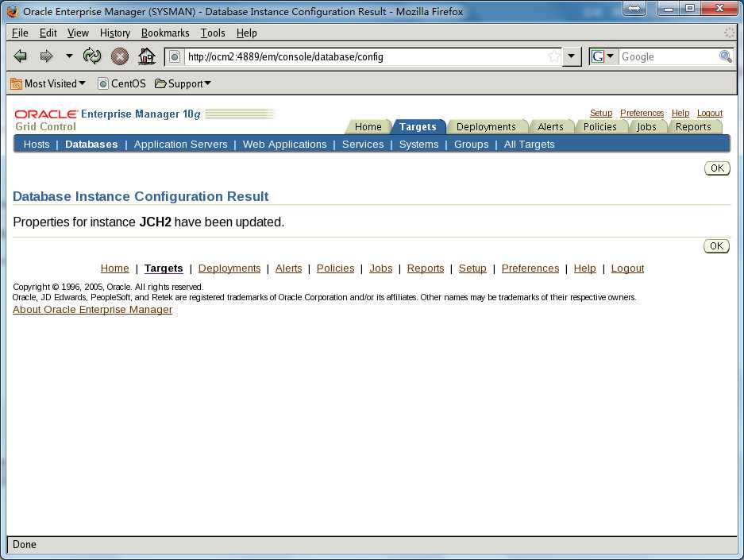Click the Help link in the header
744x560 pixels.
pos(680,113)
